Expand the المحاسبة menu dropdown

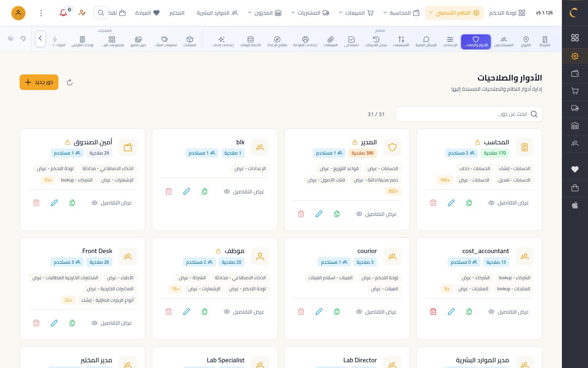coord(401,13)
